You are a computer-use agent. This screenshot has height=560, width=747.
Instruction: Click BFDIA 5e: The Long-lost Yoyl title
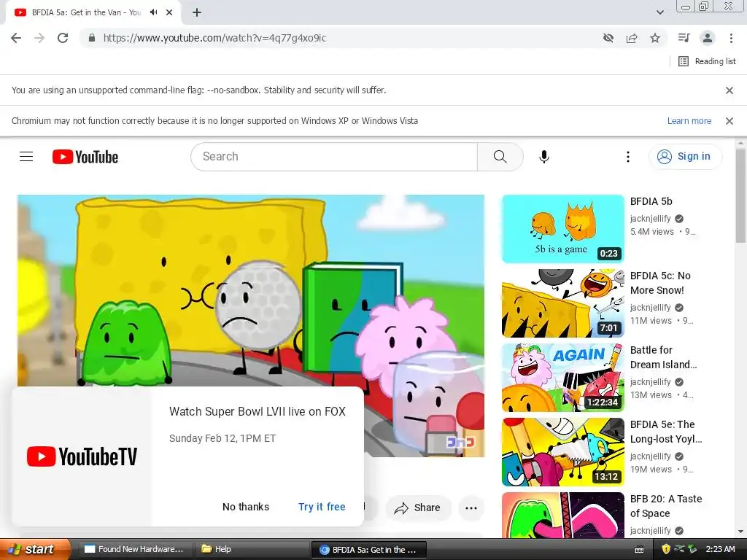click(x=665, y=432)
